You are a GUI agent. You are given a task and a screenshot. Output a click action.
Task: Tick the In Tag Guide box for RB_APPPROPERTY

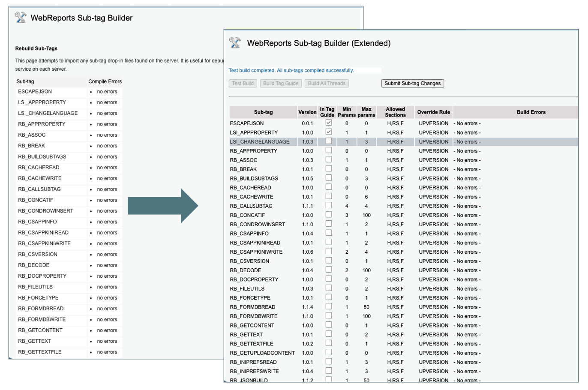(x=329, y=150)
